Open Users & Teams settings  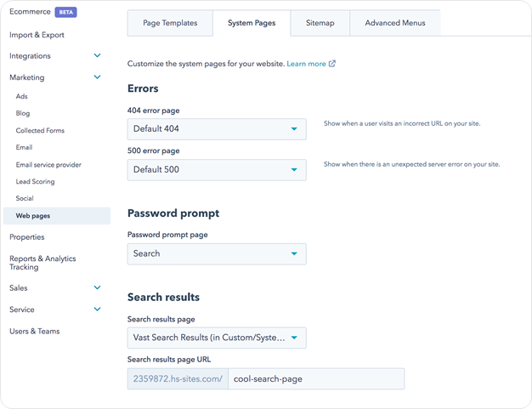click(x=35, y=332)
